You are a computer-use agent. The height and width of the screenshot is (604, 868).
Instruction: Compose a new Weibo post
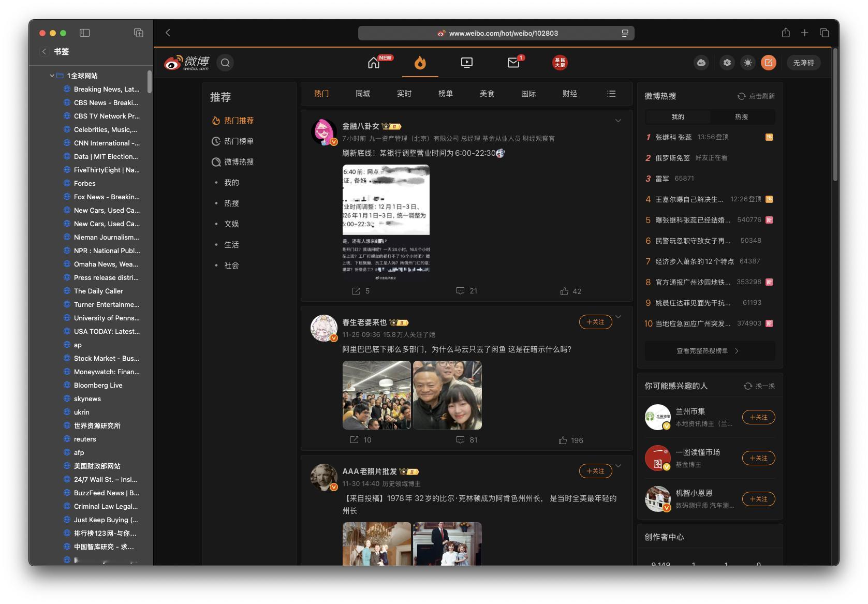769,63
